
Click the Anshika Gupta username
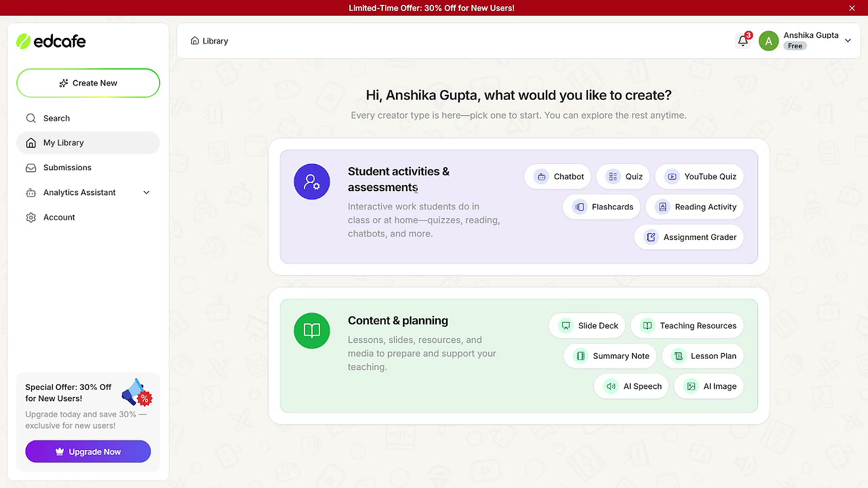point(811,35)
